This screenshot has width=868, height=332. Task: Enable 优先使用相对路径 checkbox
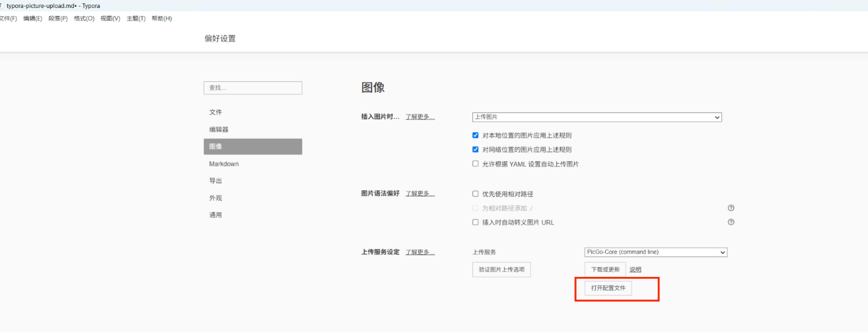[x=475, y=194]
